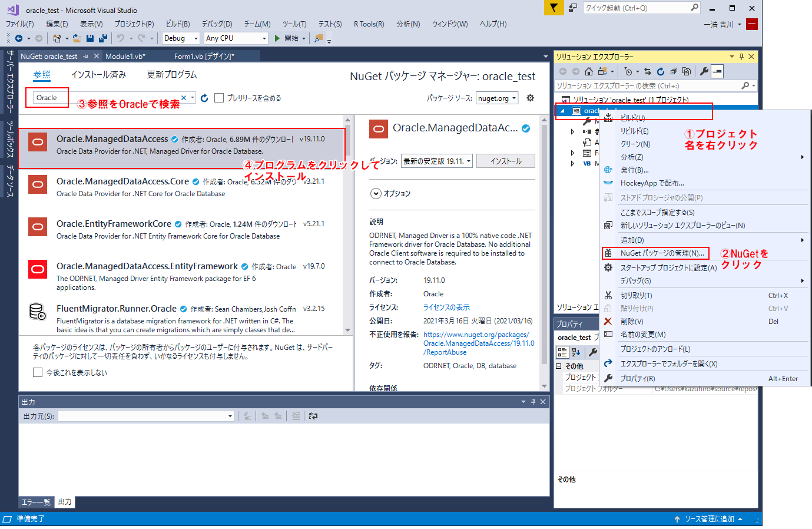Click Collapse All icon in Solution Explorer
This screenshot has height=529, width=812.
click(x=674, y=71)
